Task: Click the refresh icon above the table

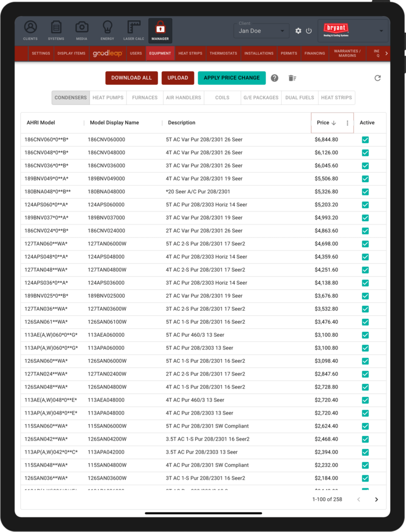Action: pos(377,78)
